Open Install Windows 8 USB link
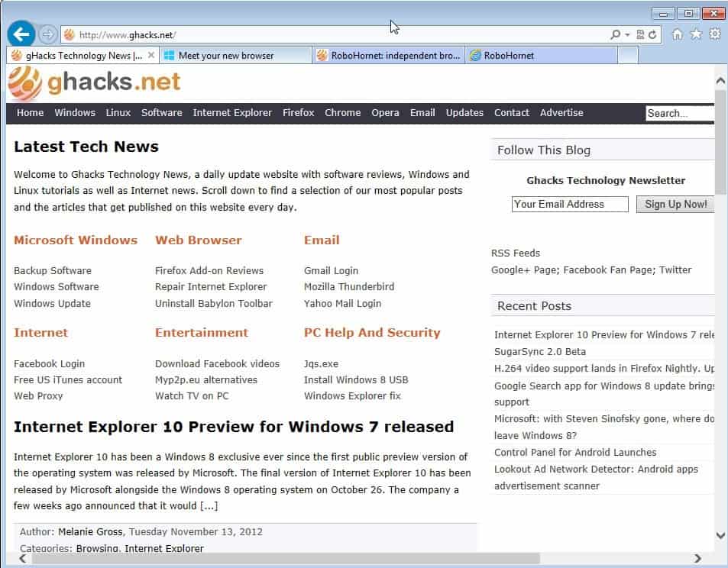The width and height of the screenshot is (728, 568). click(356, 380)
